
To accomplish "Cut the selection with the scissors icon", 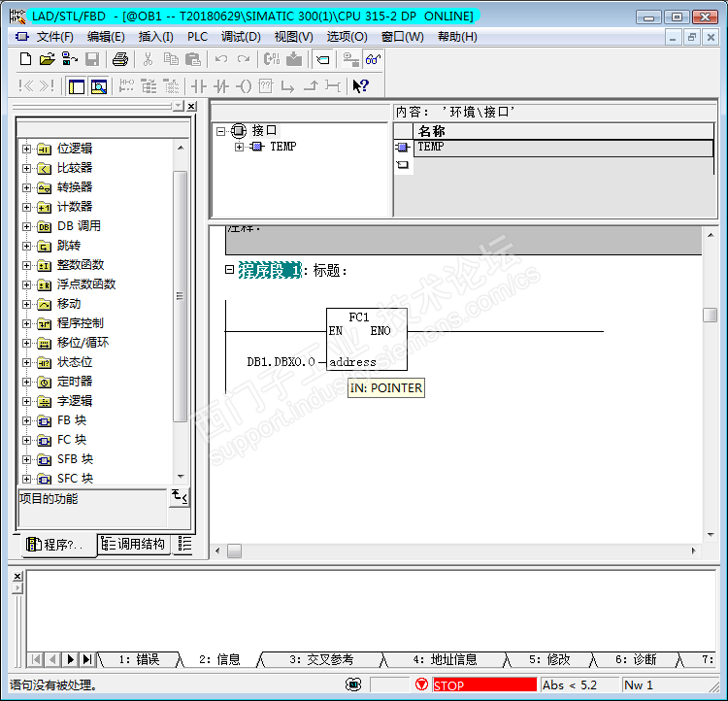I will pyautogui.click(x=149, y=59).
